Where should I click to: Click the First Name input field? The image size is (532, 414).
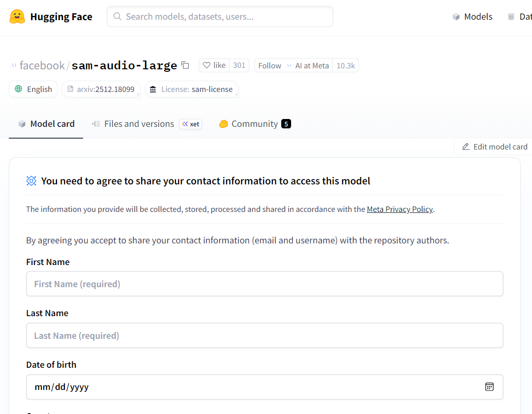[265, 284]
